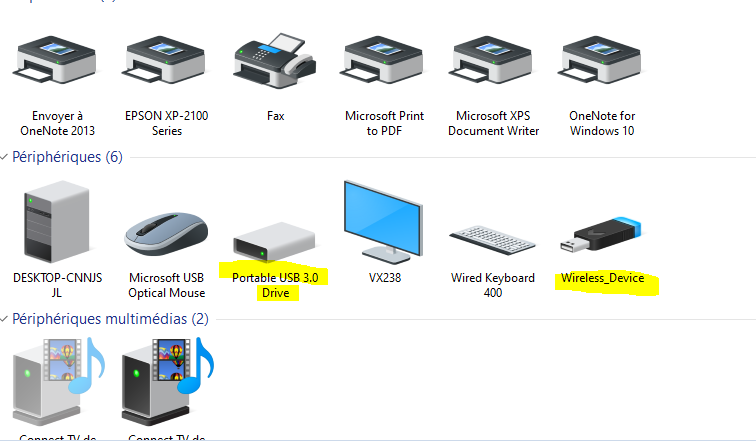Click the 'Microsoft Print to PDF' label
Image resolution: width=756 pixels, height=441 pixels.
(x=384, y=123)
